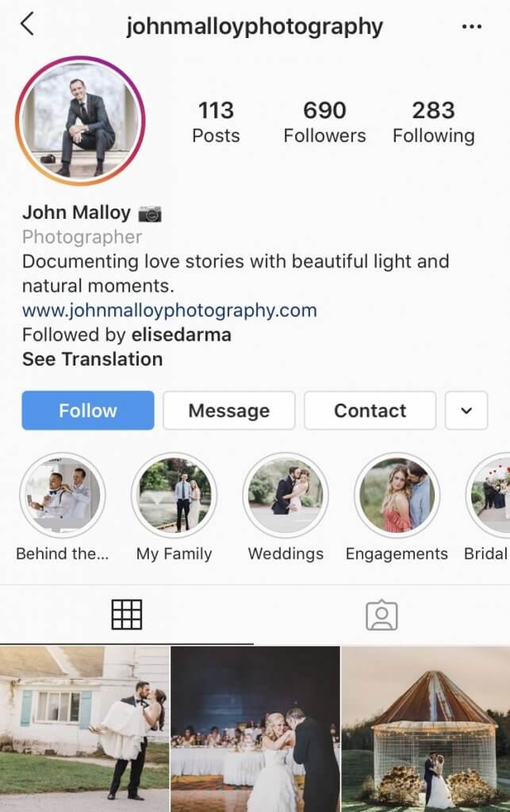Open the My Family story highlight
Screen dimensions: 510x812
click(x=174, y=496)
